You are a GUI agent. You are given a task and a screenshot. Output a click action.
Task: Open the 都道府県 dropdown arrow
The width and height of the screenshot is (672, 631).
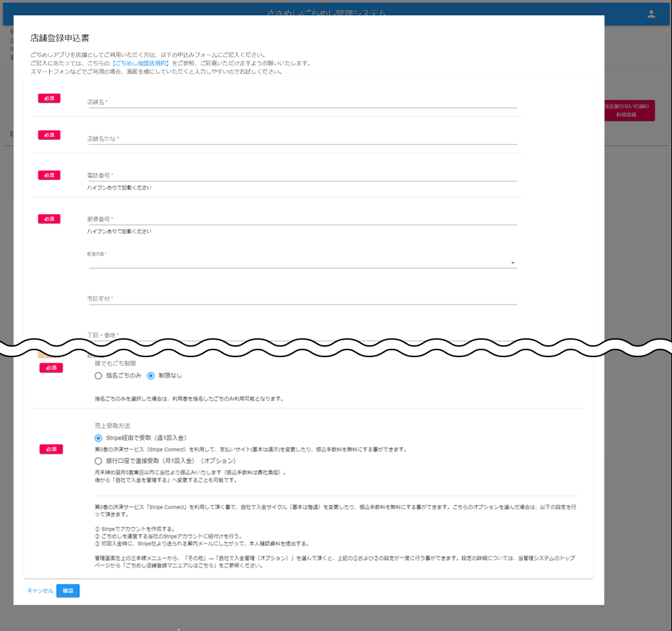coord(512,263)
